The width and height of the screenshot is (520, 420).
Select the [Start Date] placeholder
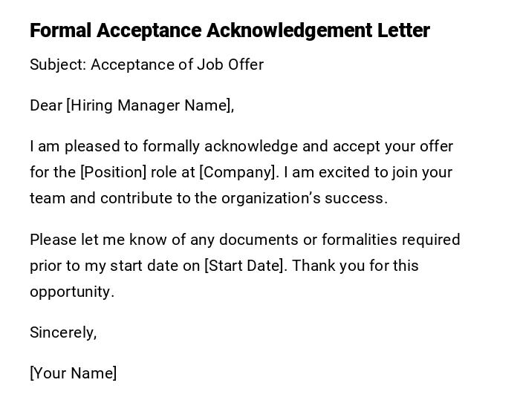(x=244, y=266)
